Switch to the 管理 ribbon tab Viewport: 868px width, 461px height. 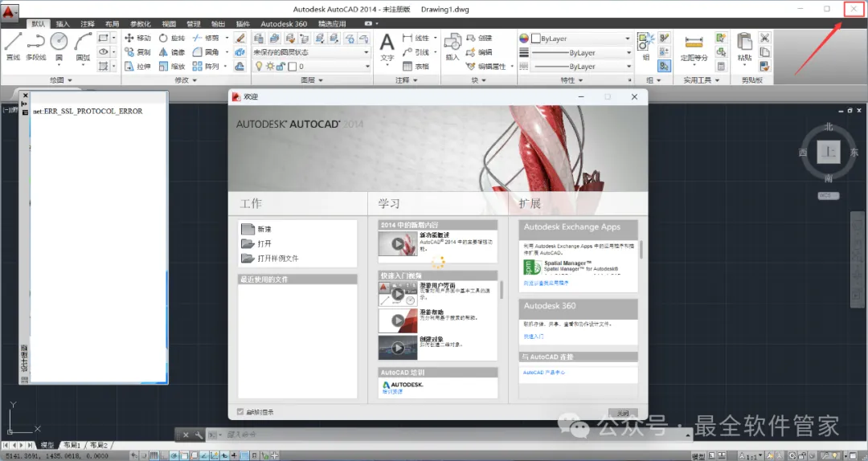194,24
